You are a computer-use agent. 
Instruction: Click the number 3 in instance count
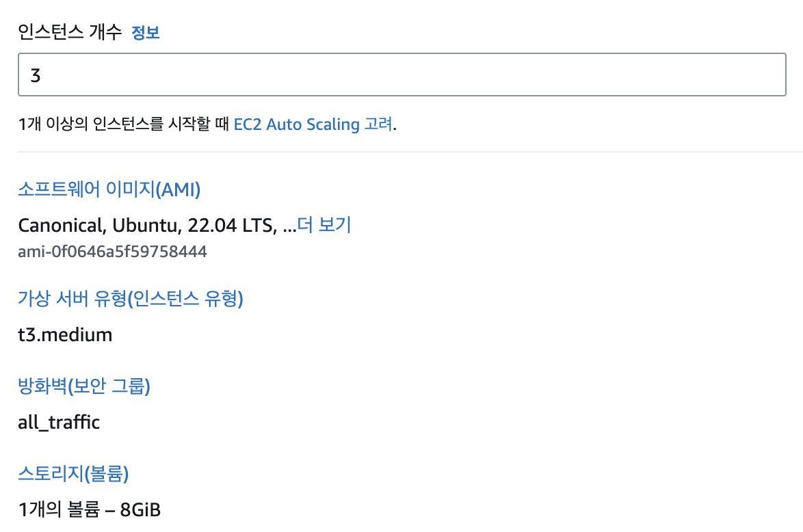pyautogui.click(x=36, y=75)
